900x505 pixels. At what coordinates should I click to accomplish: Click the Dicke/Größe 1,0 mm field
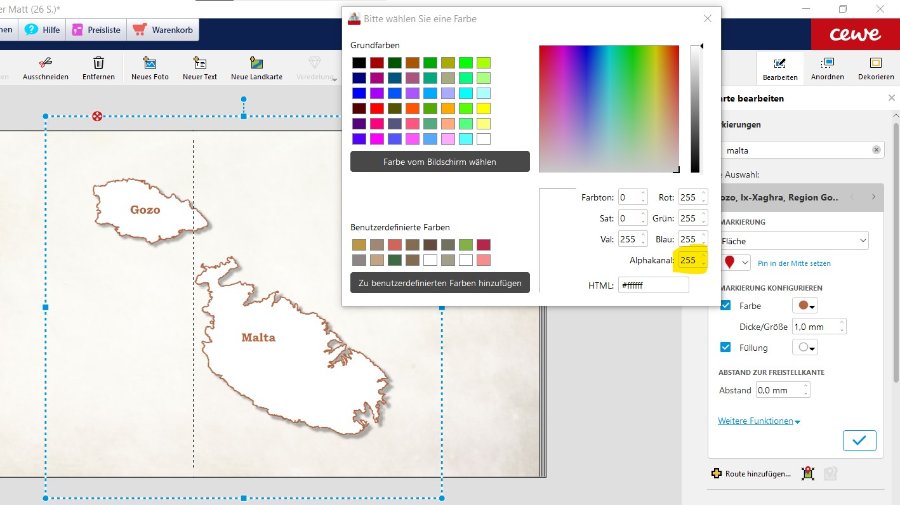click(819, 327)
